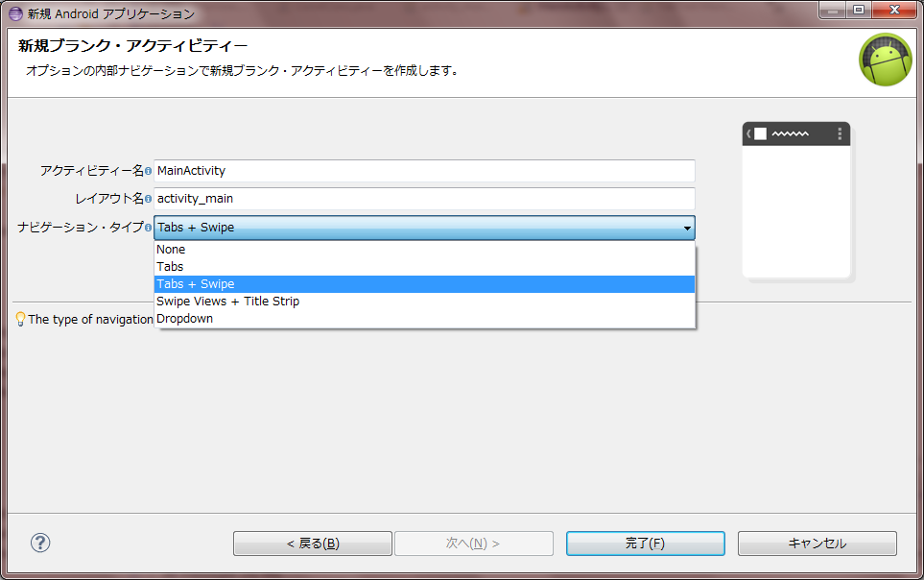This screenshot has height=580, width=924.
Task: Click the キャンセル cancel button
Action: click(x=817, y=544)
